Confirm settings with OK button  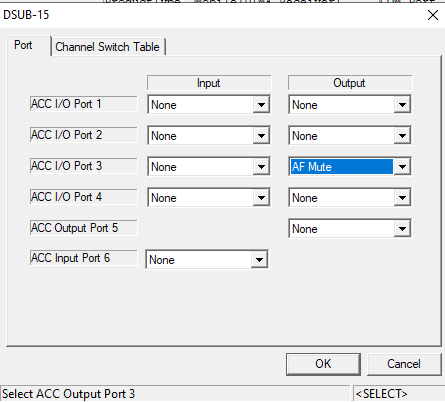point(323,364)
